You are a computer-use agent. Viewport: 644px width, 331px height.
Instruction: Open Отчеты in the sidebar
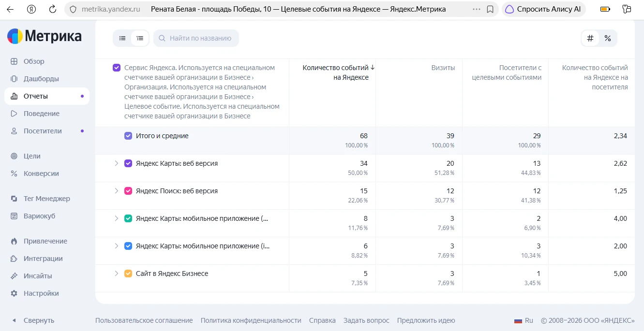tap(47, 96)
